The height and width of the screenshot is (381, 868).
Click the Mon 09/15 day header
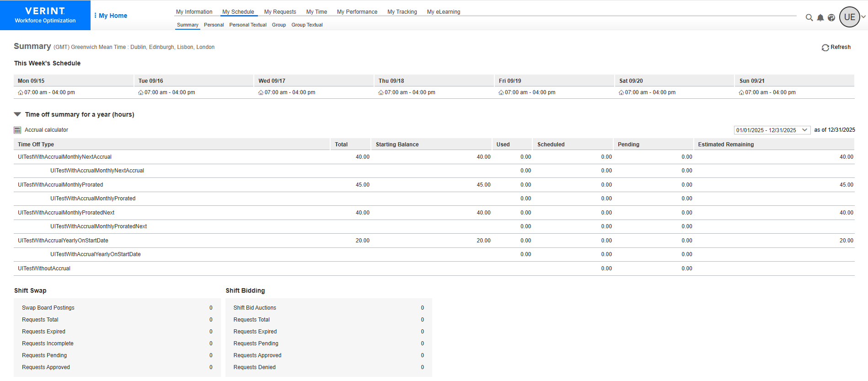coord(74,80)
